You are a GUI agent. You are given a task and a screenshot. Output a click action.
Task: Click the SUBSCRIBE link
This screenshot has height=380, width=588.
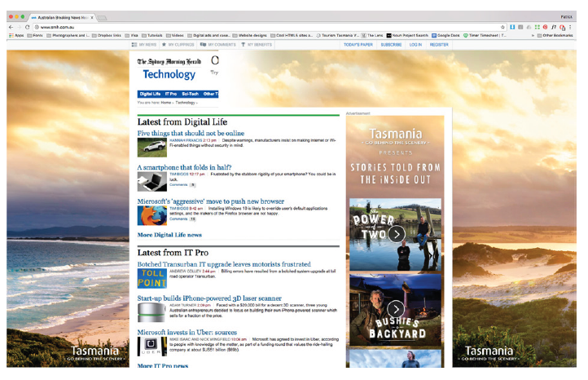tap(391, 44)
